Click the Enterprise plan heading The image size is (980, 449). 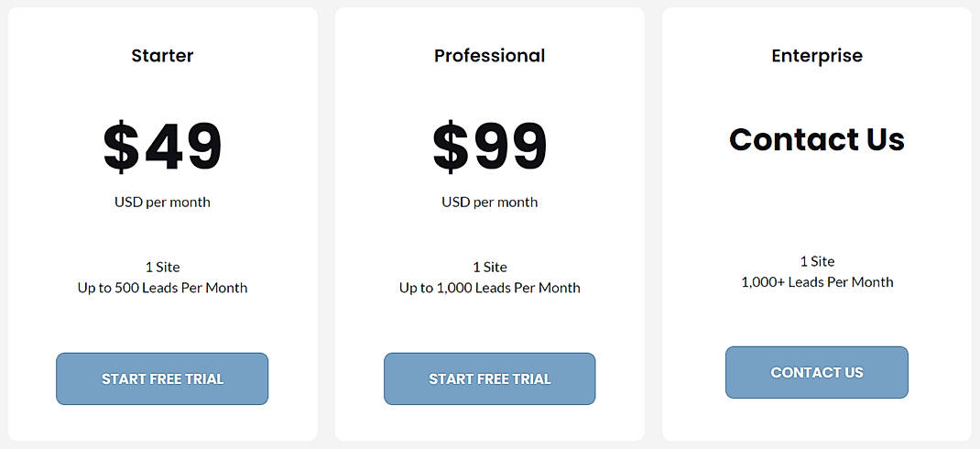[x=817, y=56]
